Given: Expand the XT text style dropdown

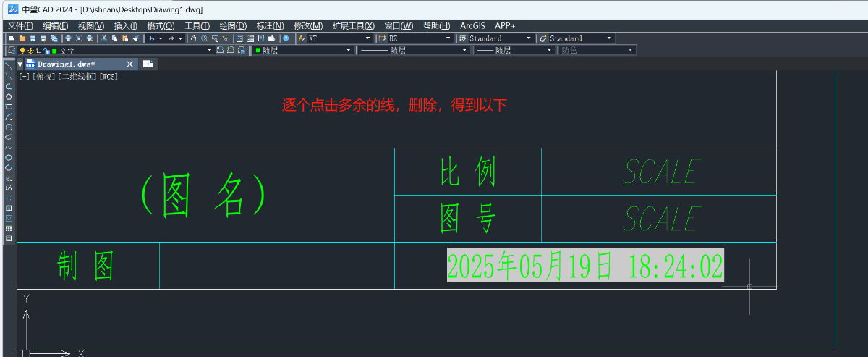Looking at the screenshot, I should tap(367, 38).
